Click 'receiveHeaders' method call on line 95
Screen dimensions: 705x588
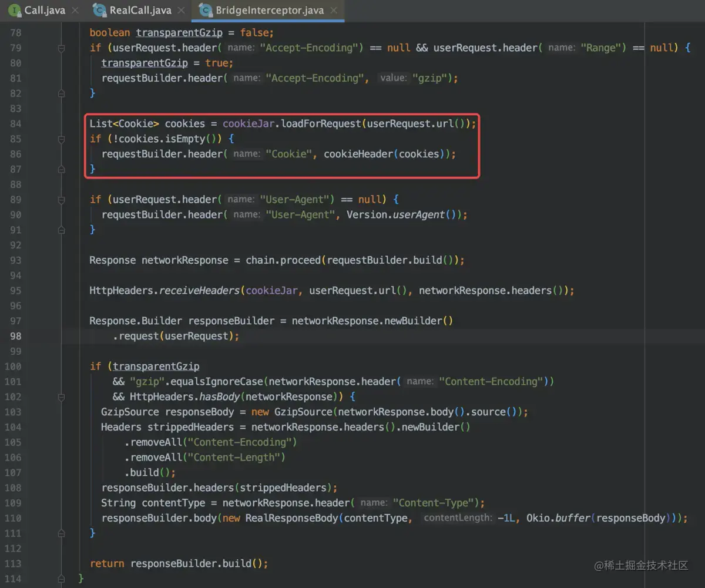click(199, 291)
